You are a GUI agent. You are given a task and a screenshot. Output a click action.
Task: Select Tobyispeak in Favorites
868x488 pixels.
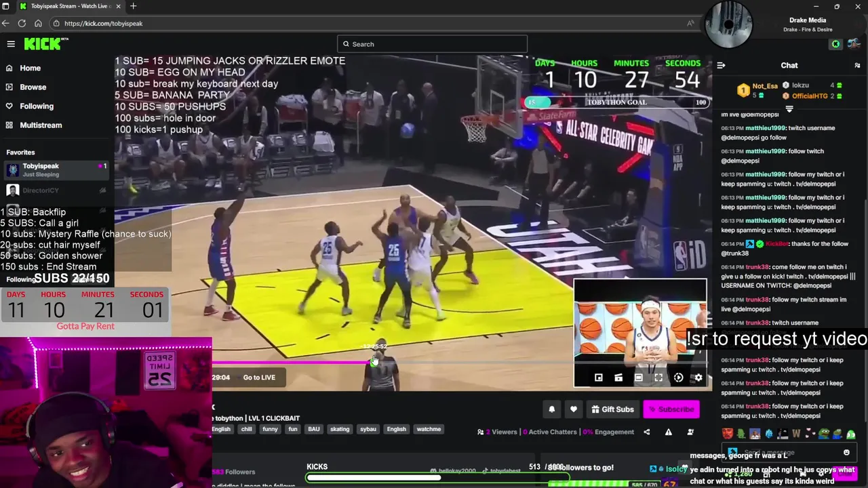(x=56, y=169)
